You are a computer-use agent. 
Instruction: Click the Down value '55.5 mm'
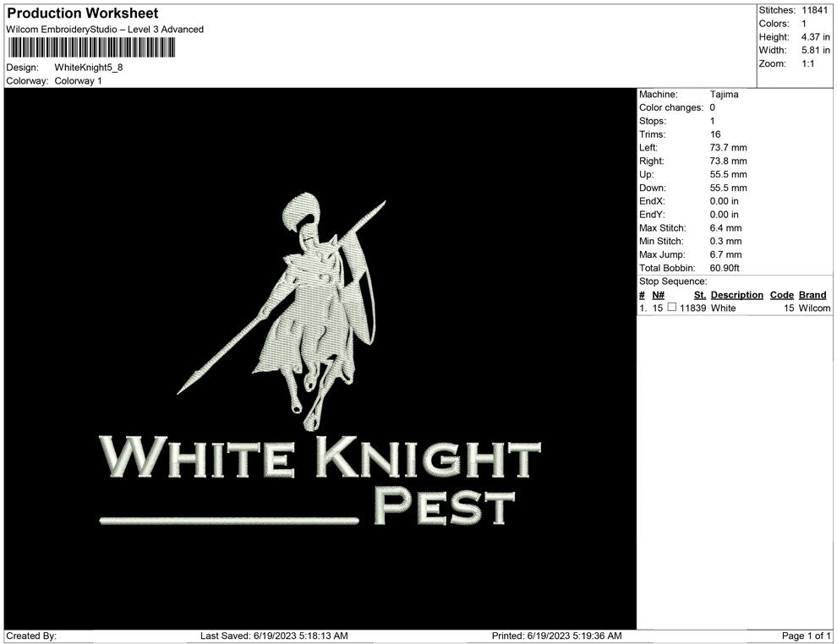pos(728,188)
